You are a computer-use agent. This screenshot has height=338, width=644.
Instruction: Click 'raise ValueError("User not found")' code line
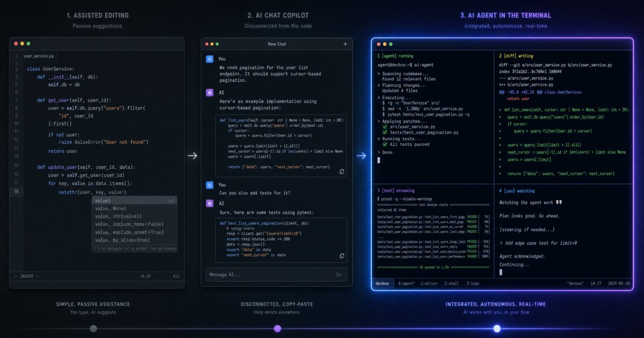(104, 142)
